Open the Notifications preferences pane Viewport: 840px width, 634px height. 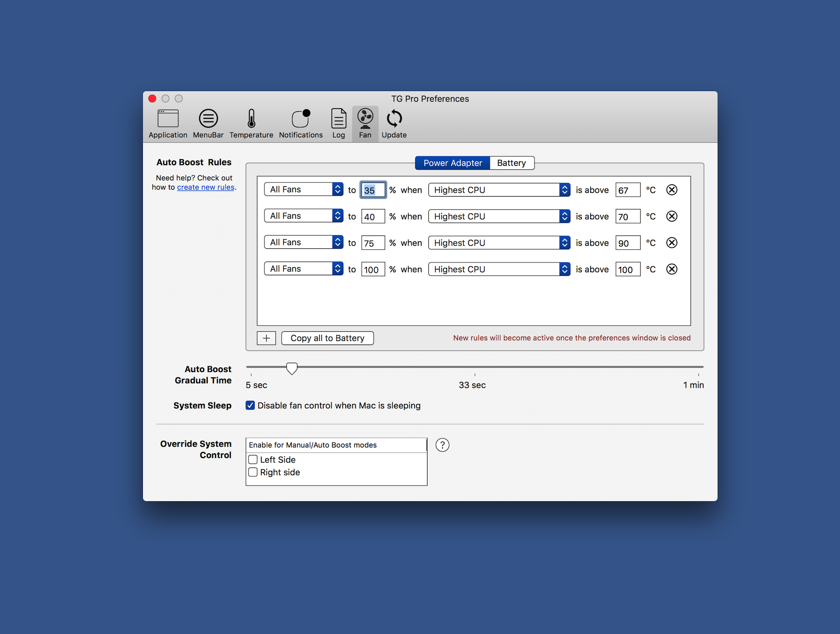301,124
